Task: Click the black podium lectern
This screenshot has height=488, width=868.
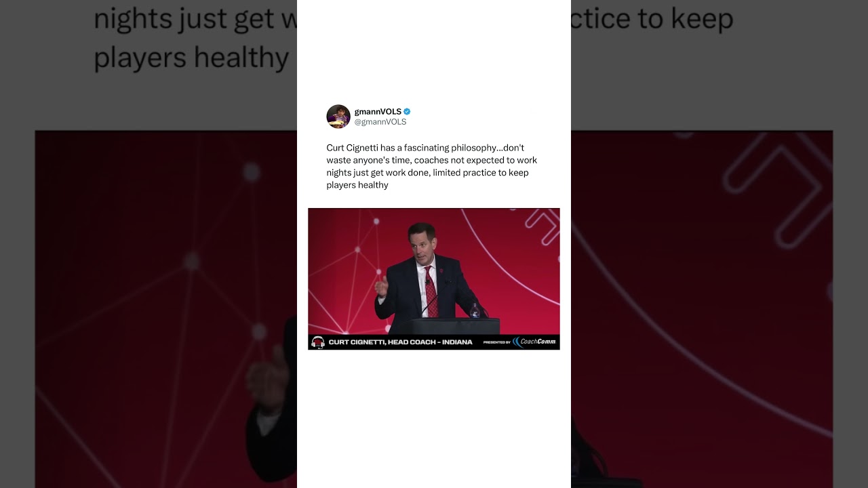Action: (455, 326)
